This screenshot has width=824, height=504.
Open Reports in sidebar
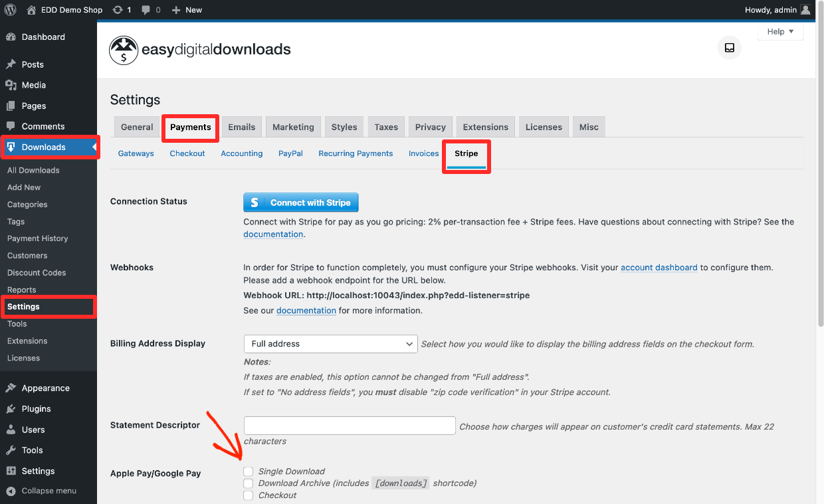(x=22, y=290)
